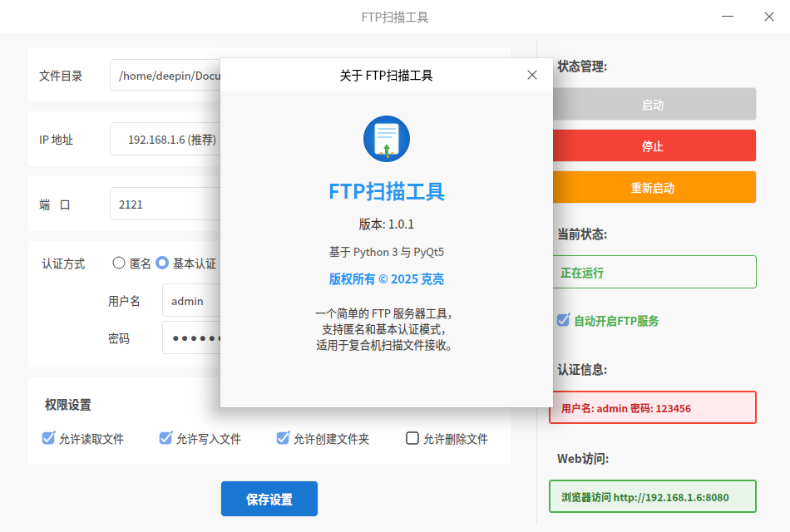The height and width of the screenshot is (532, 790).
Task: Click the 保存设置 button
Action: pos(269,499)
